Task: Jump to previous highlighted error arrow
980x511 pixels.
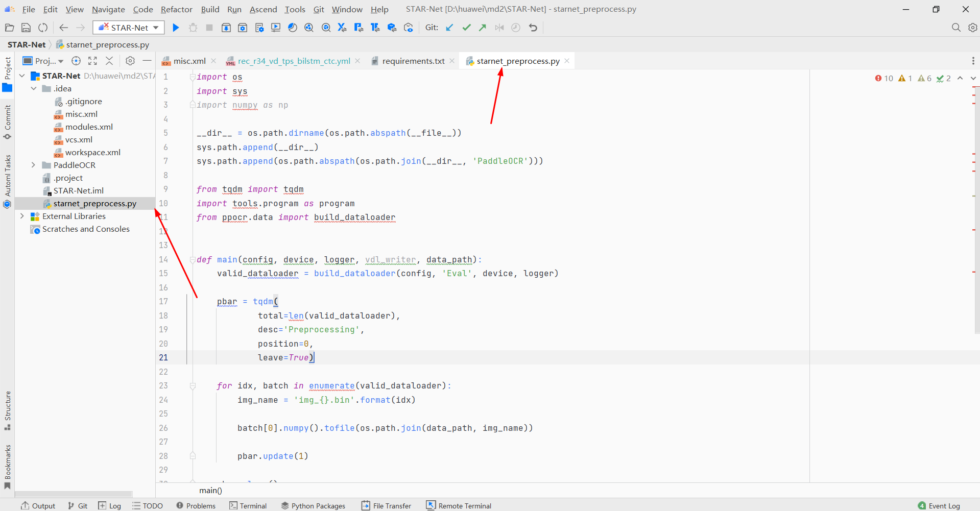Action: [960, 78]
